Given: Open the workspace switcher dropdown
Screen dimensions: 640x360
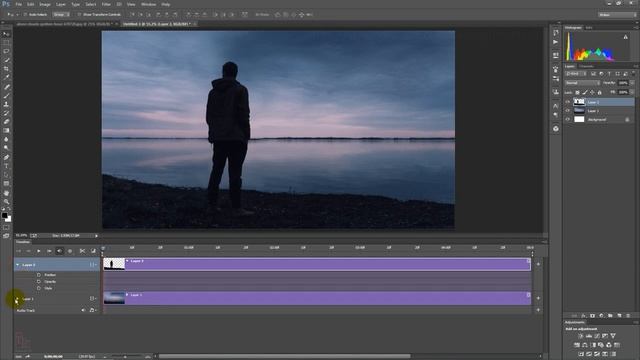Looking at the screenshot, I should (618, 15).
